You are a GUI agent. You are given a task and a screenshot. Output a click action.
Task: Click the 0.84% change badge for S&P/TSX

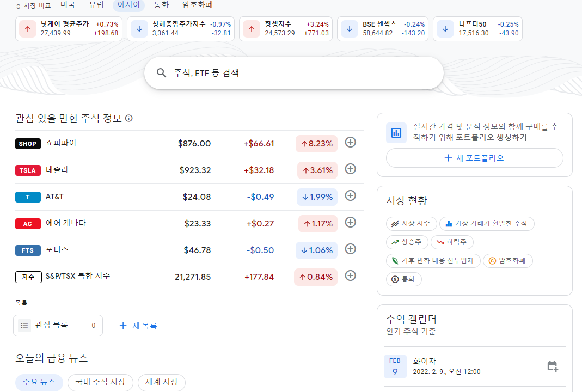pyautogui.click(x=315, y=277)
